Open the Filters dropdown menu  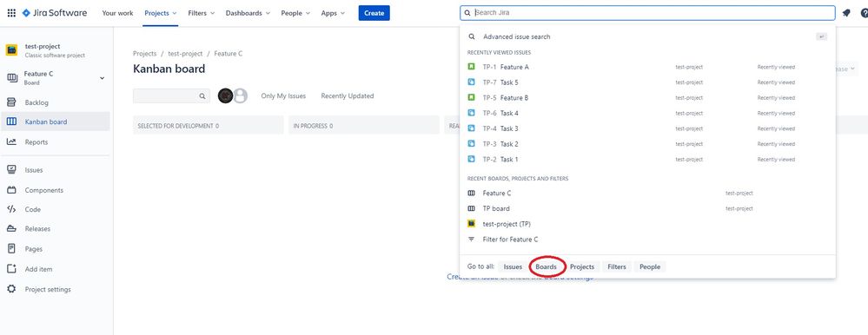click(x=202, y=13)
